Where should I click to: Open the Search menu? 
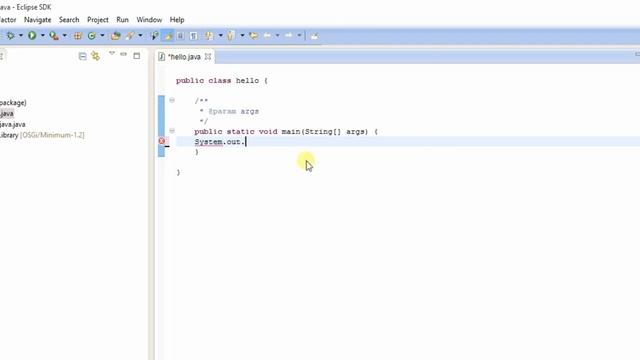[69, 20]
